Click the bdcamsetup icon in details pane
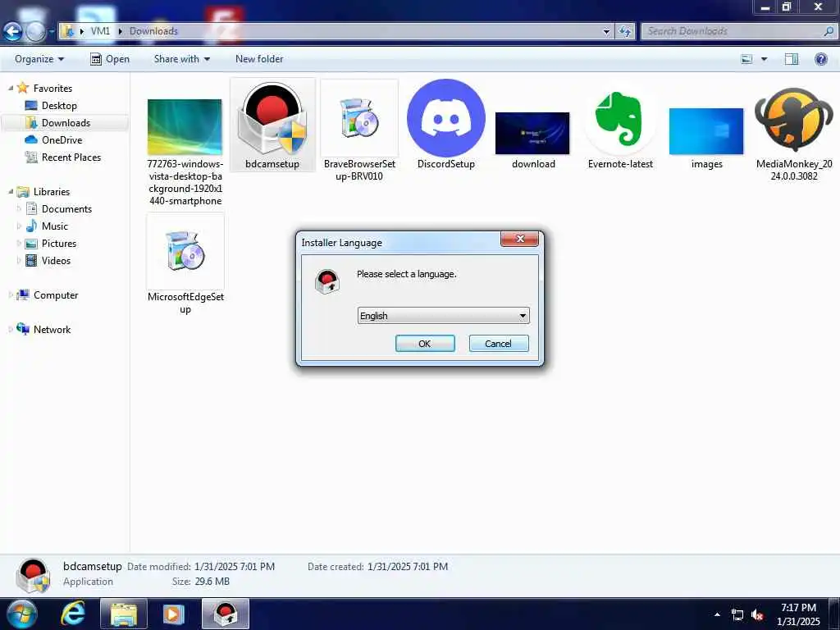840x630 pixels. click(x=33, y=575)
